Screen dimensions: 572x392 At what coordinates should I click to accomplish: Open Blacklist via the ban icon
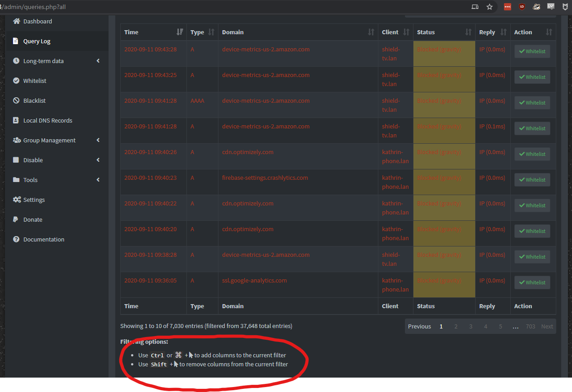pos(16,100)
